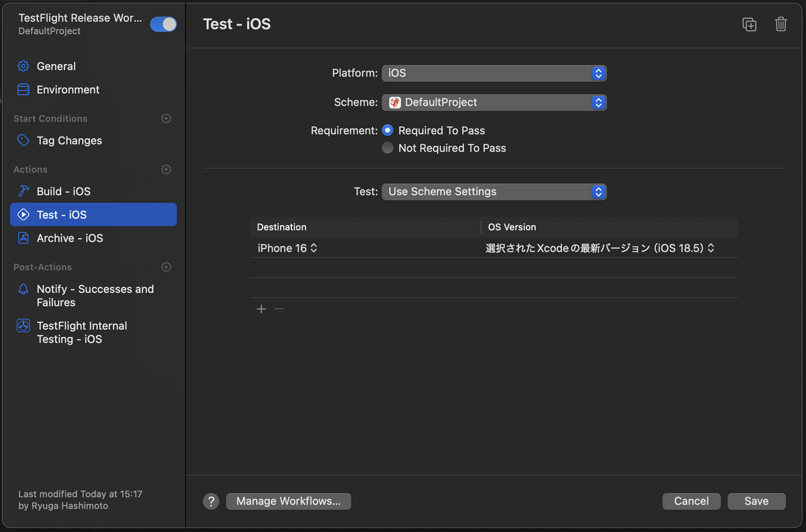
Task: Select the Tag Changes start condition
Action: click(93, 141)
